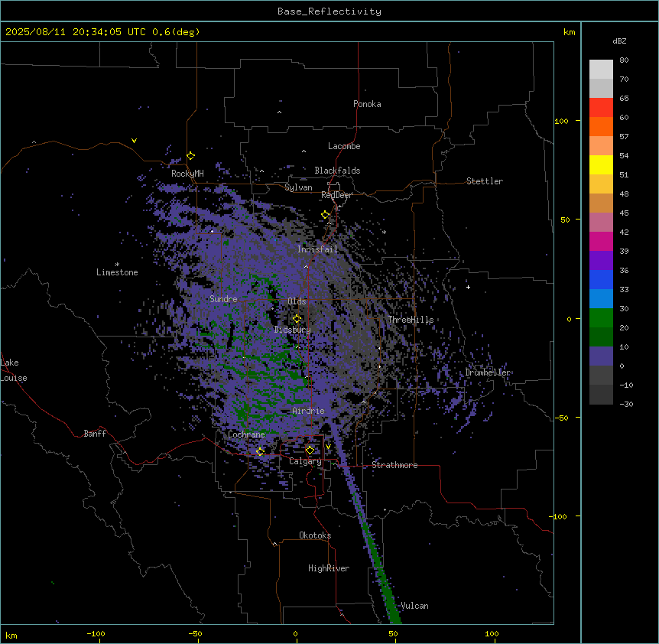Click the HighRiver label
The width and height of the screenshot is (659, 644).
tap(329, 568)
